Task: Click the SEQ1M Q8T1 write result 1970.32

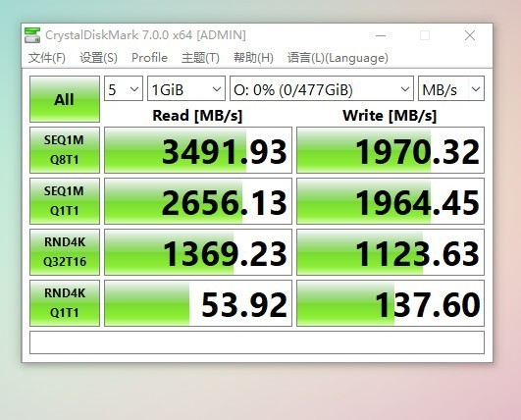Action: tap(391, 150)
